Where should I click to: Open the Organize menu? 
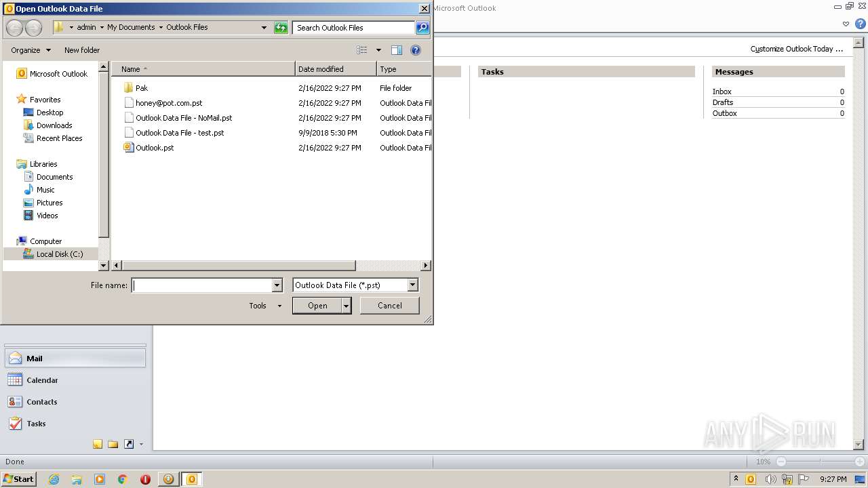(x=31, y=50)
